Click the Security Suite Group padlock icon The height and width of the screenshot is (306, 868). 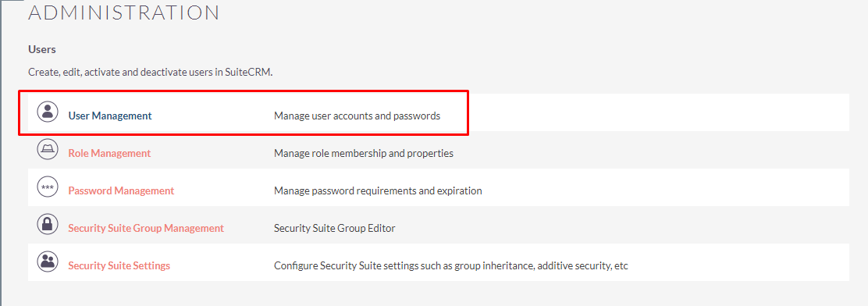(48, 224)
